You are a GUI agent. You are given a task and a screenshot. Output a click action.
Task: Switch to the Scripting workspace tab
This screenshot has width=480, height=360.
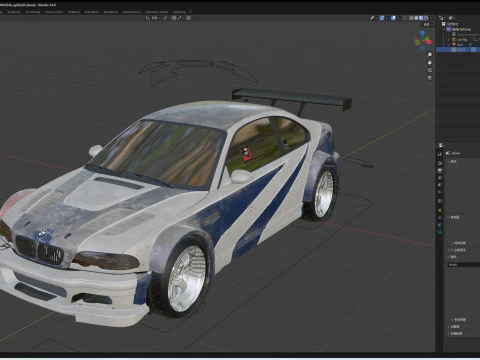(x=179, y=12)
